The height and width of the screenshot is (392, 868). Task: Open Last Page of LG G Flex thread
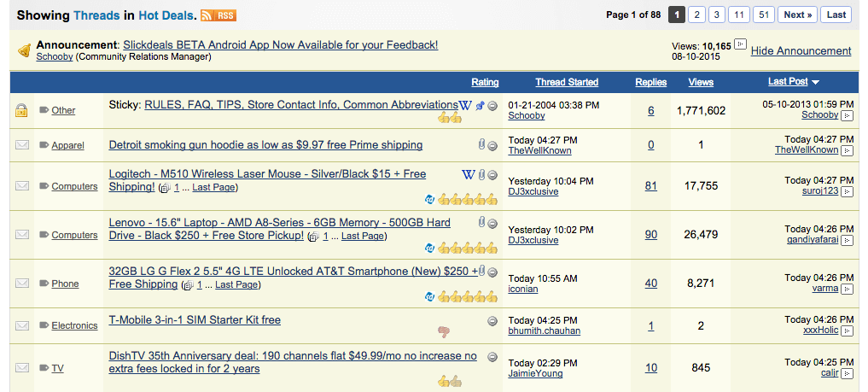(x=236, y=285)
